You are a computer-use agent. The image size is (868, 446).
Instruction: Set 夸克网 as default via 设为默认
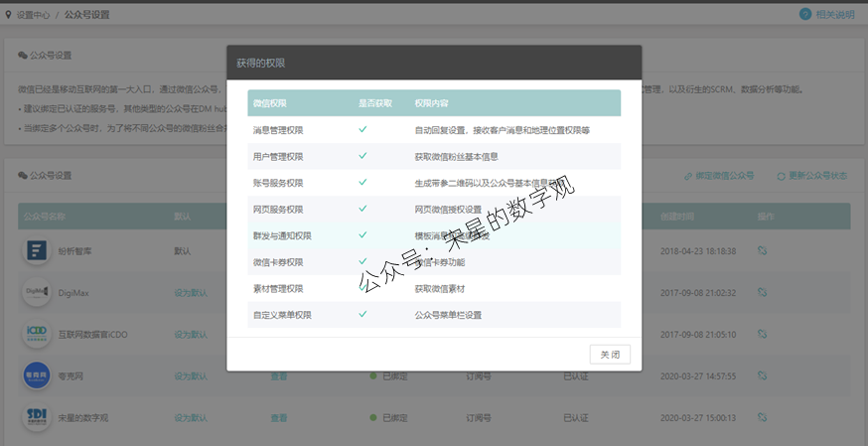[191, 376]
